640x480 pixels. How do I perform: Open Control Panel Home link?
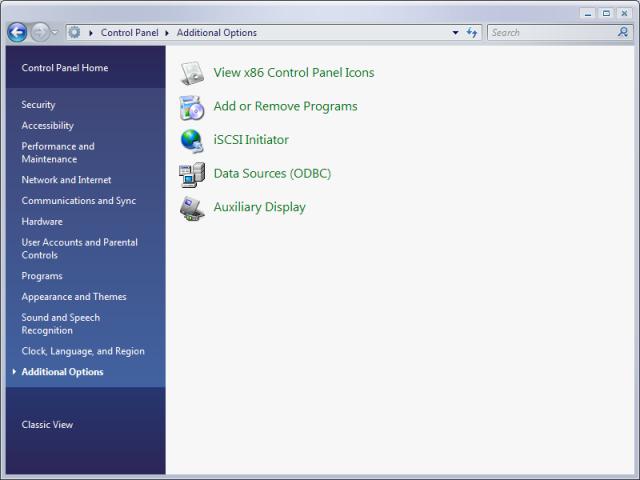(x=65, y=68)
